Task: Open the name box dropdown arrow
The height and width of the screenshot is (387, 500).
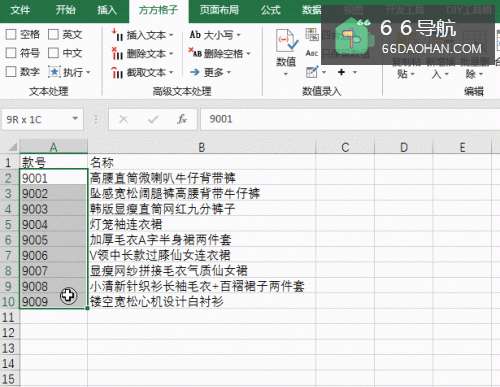Action: (x=75, y=118)
